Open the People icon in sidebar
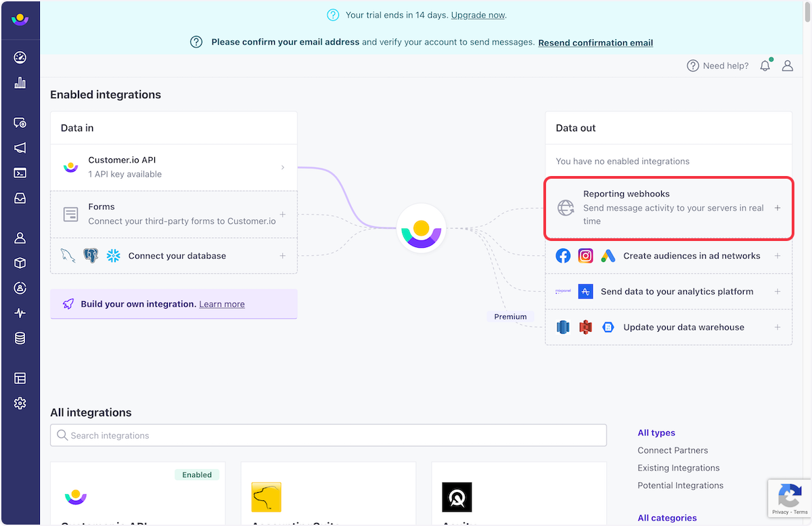This screenshot has width=812, height=526. coord(20,238)
